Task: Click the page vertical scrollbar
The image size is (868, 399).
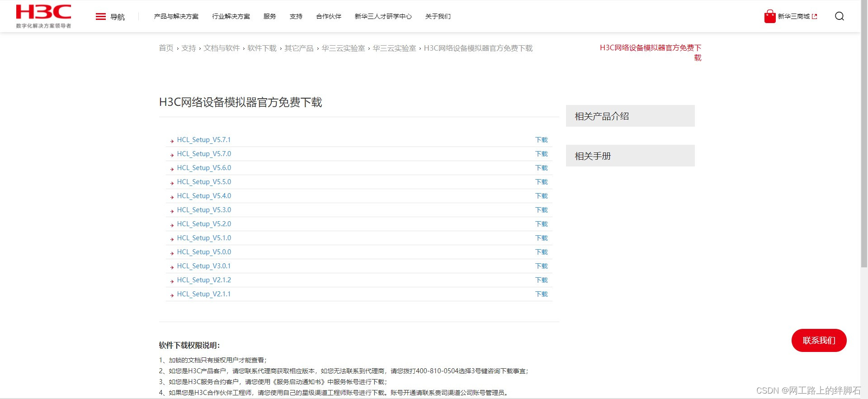Action: click(x=864, y=134)
